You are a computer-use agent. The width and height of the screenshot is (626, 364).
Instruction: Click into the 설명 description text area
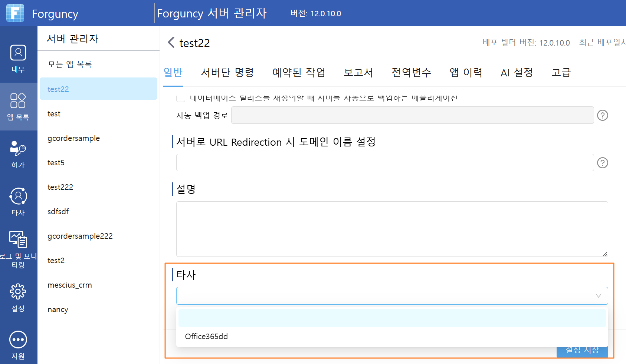pos(392,229)
